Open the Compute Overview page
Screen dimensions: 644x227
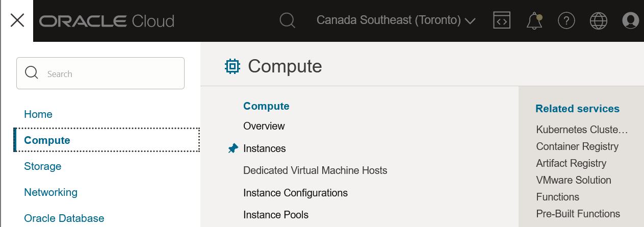pyautogui.click(x=264, y=126)
